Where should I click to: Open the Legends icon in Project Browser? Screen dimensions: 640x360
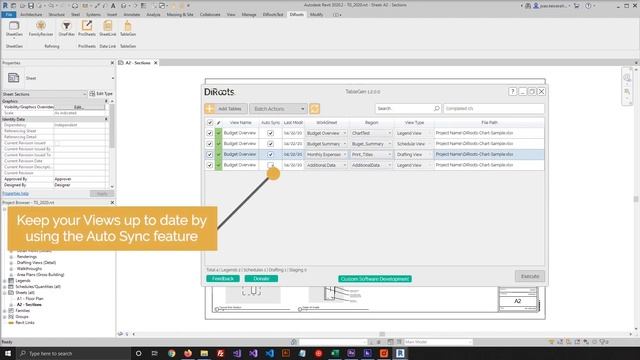pyautogui.click(x=11, y=280)
